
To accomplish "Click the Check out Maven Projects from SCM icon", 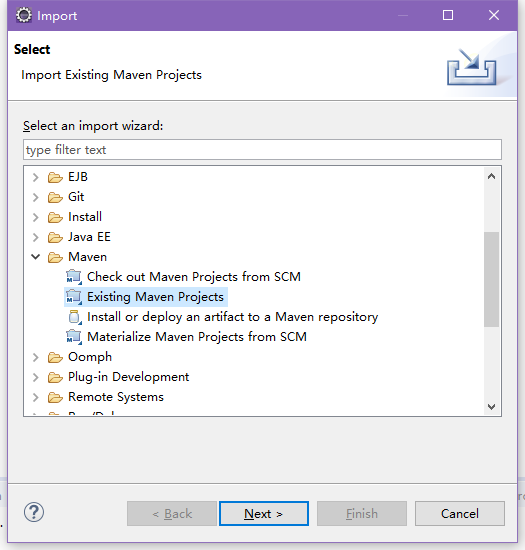I will [74, 277].
